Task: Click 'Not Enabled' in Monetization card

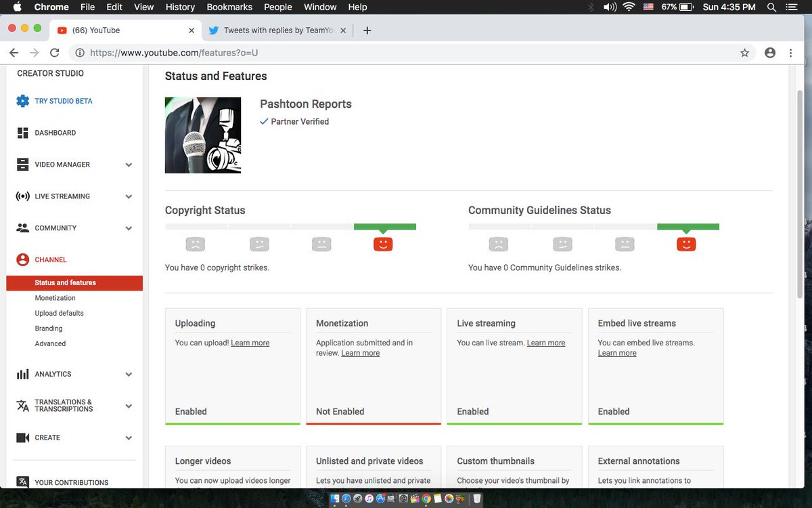Action: (x=340, y=411)
